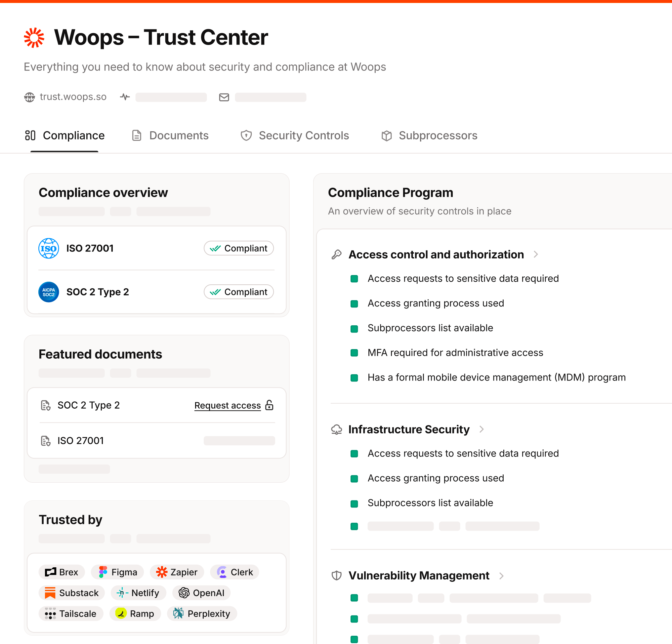Open the trust.woops.so link
Image resolution: width=672 pixels, height=644 pixels.
coord(73,97)
